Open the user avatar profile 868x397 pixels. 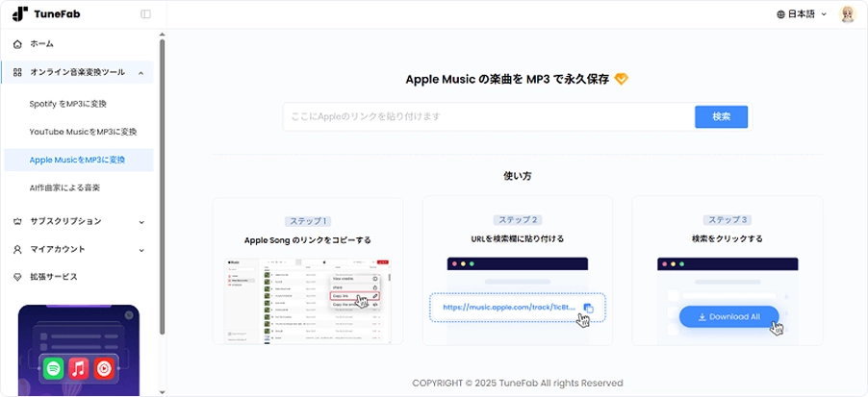(848, 14)
